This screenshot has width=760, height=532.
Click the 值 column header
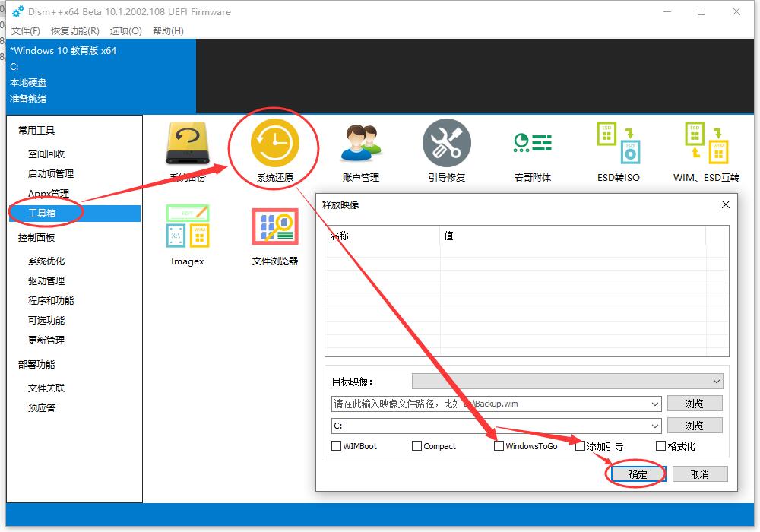tap(572, 236)
